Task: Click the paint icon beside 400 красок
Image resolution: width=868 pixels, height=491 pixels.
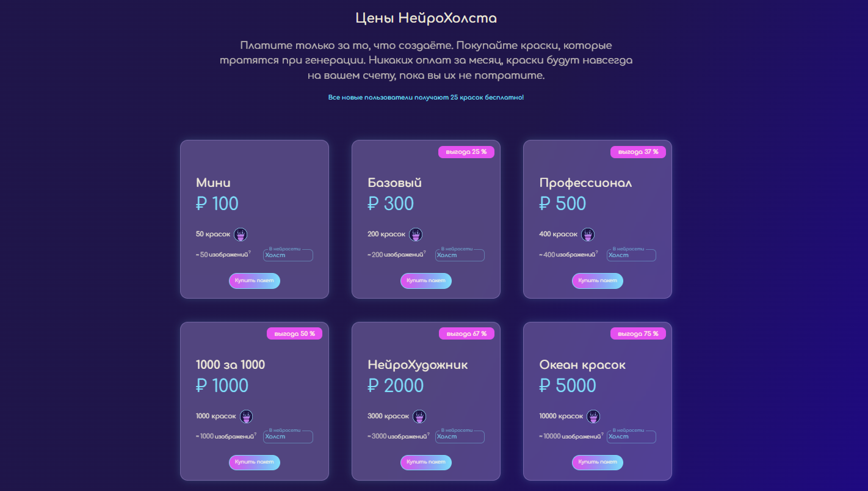Action: 588,235
